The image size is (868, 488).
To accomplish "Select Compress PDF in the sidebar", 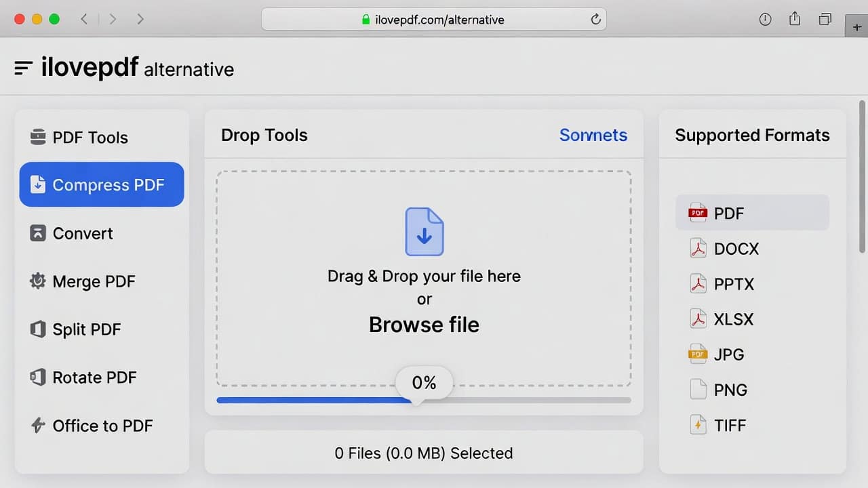I will pos(102,184).
